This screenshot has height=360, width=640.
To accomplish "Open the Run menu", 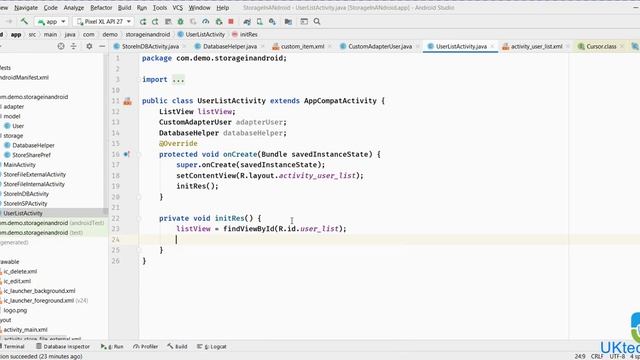I will pos(142,8).
